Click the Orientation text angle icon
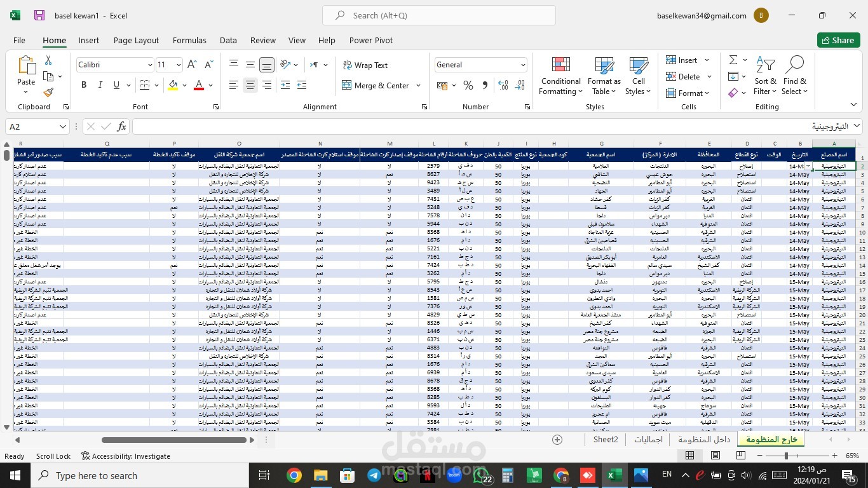 [285, 65]
